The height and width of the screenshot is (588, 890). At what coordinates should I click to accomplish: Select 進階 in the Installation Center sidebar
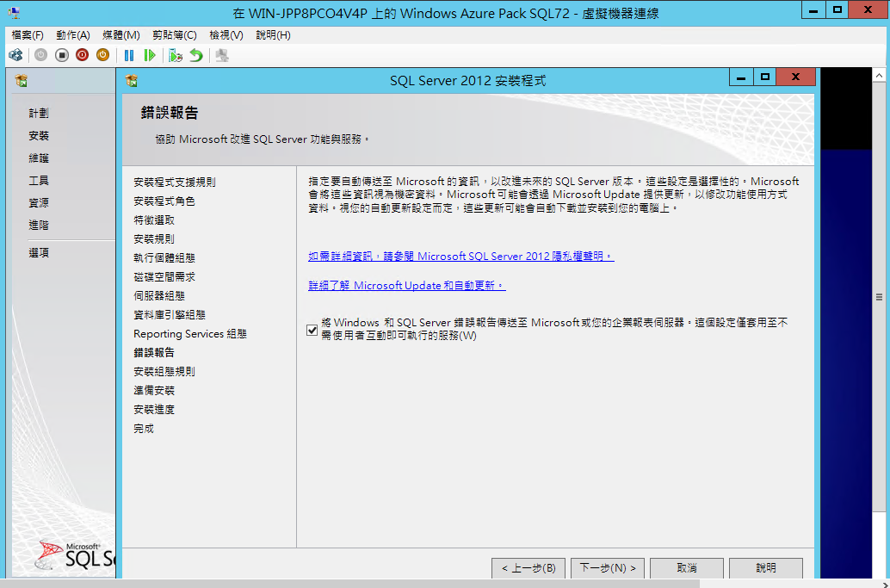(x=39, y=226)
